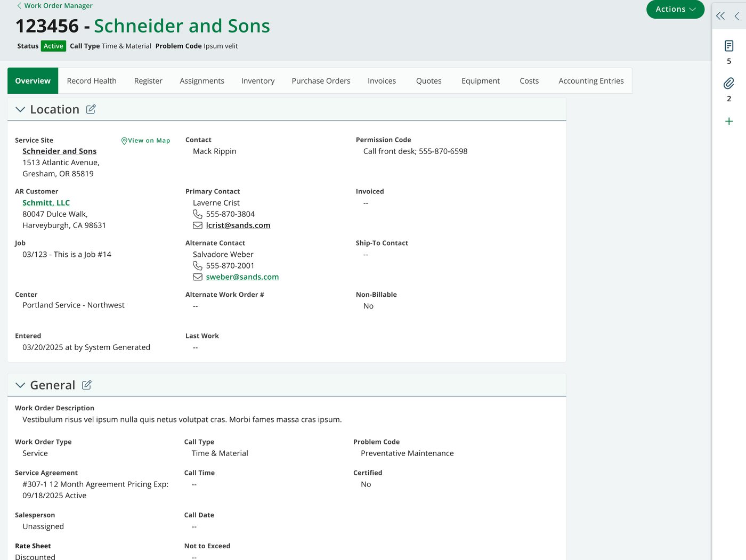This screenshot has height=560, width=746.
Task: Click the single left chevron in sidebar
Action: coord(737,16)
